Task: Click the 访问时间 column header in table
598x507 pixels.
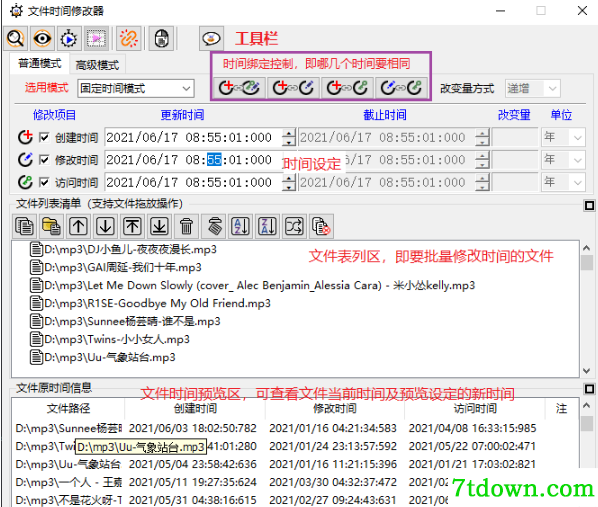Action: coord(475,409)
